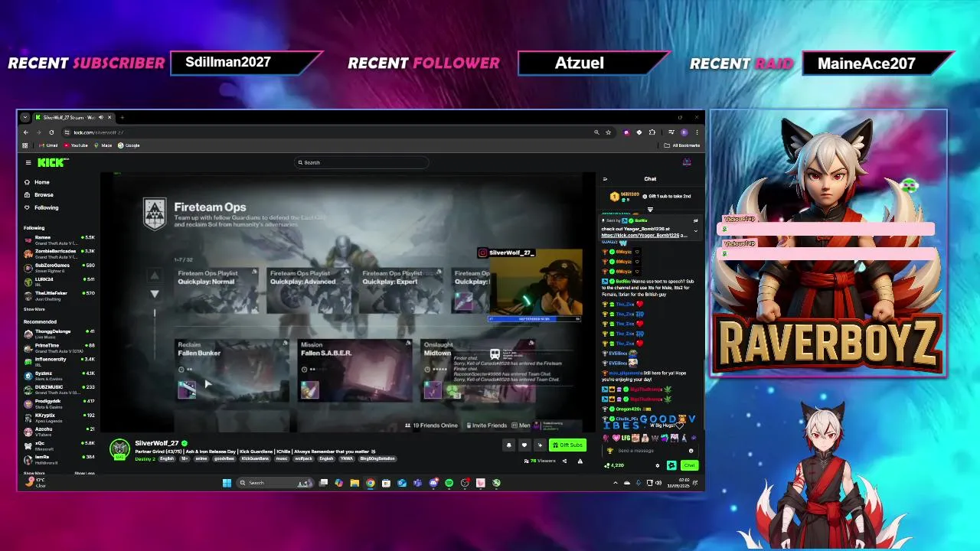Expand the gift leaderboard chevron in chat
The height and width of the screenshot is (551, 980).
click(x=650, y=209)
